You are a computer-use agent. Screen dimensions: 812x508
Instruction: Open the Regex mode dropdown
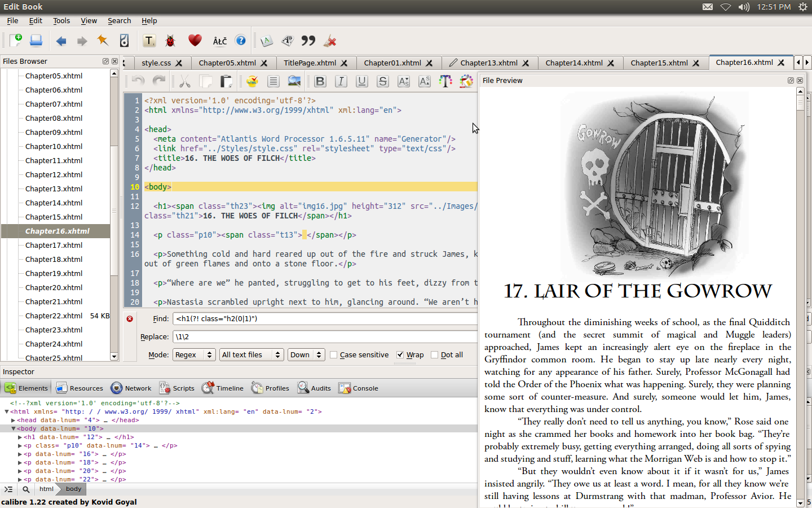click(193, 355)
